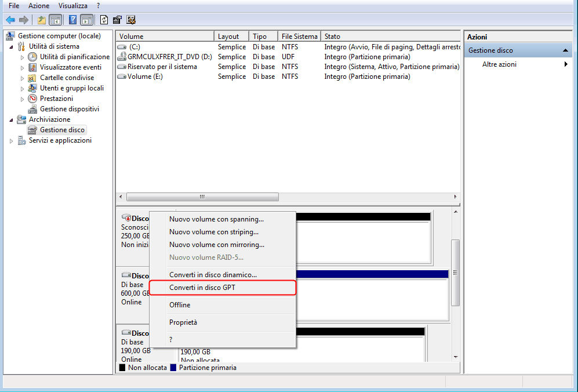Open the Altre azioni submenu
Viewport: 578px width, 392px height.
(518, 64)
